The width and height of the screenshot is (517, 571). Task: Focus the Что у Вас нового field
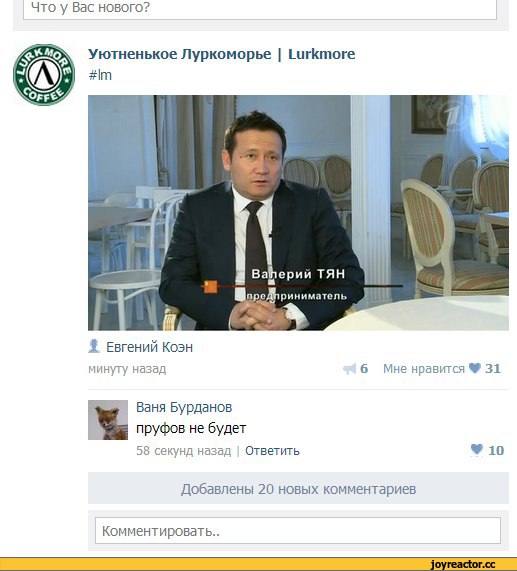click(x=260, y=8)
